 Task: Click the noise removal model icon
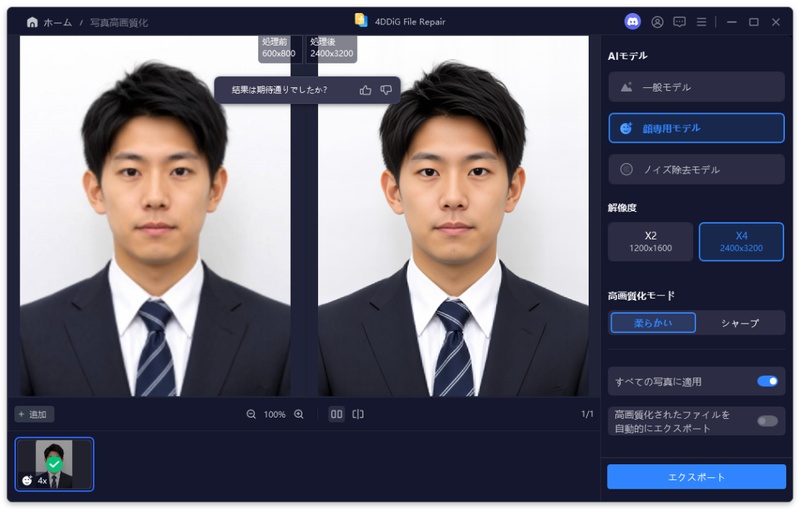pyautogui.click(x=626, y=169)
